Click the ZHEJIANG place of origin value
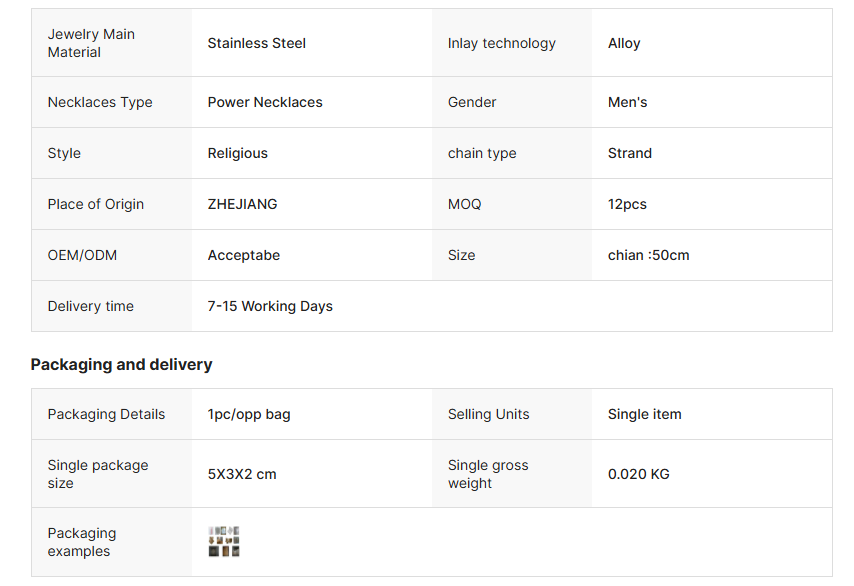This screenshot has width=854, height=586. pos(243,204)
